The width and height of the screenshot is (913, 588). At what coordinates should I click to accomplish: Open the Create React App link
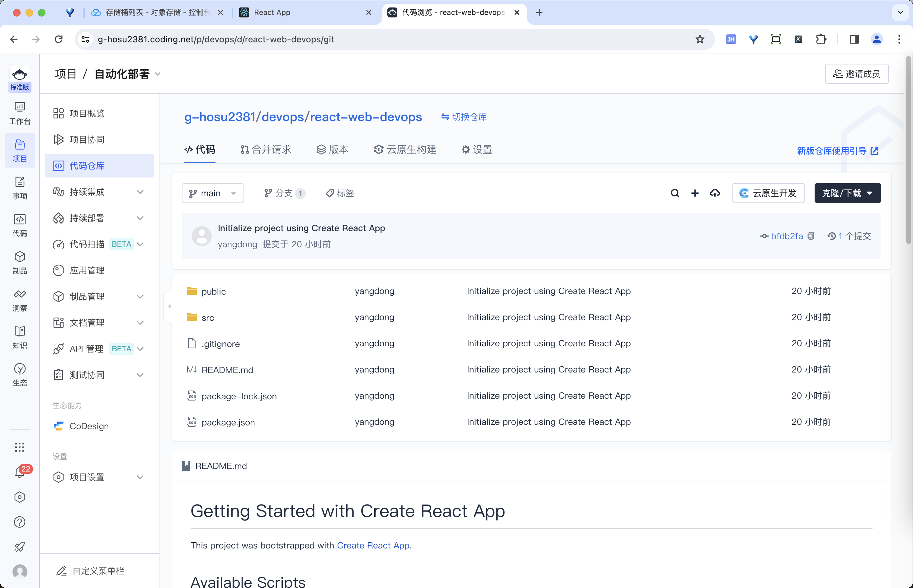click(x=373, y=546)
